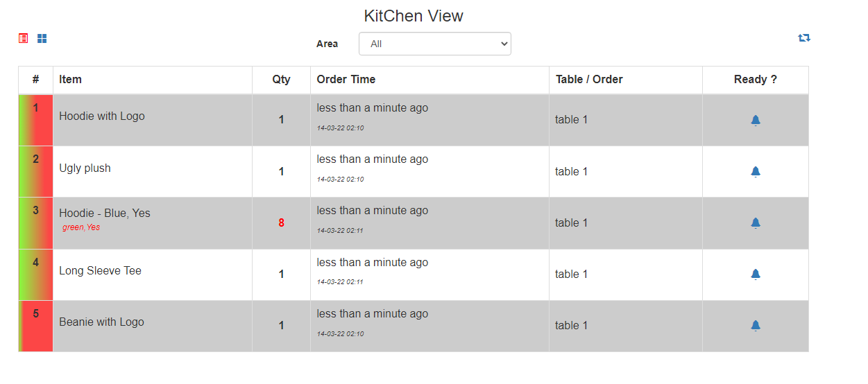Open the Area dropdown
This screenshot has height=384, width=868.
[x=435, y=44]
